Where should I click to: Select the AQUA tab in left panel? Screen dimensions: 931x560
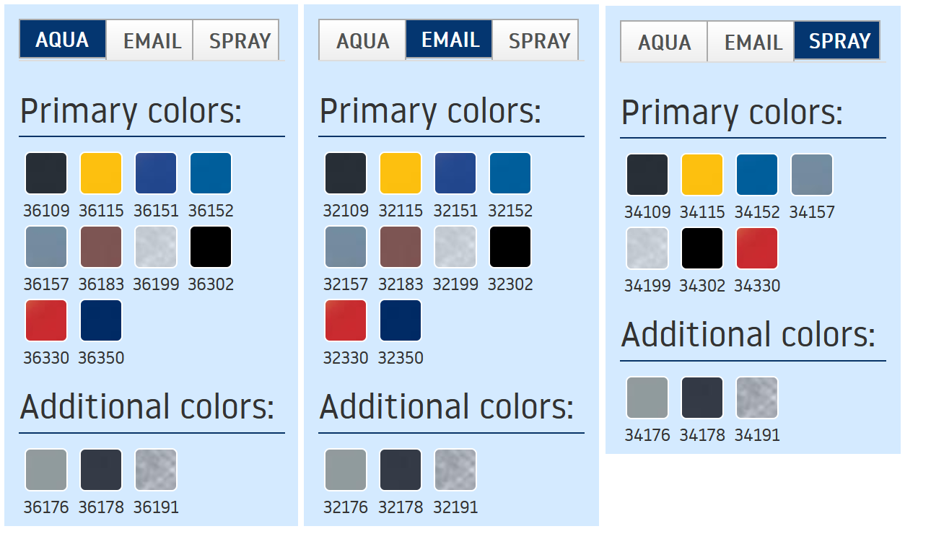point(62,40)
